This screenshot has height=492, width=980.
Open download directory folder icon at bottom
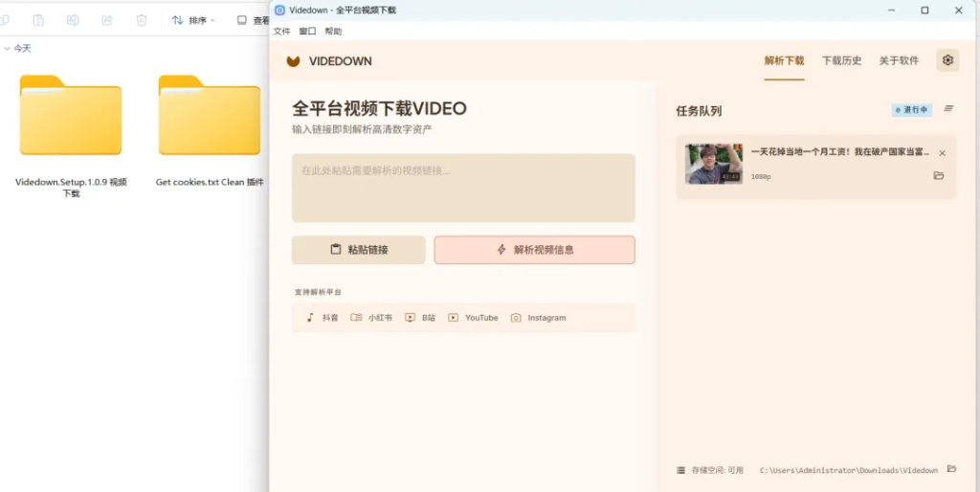coord(952,469)
